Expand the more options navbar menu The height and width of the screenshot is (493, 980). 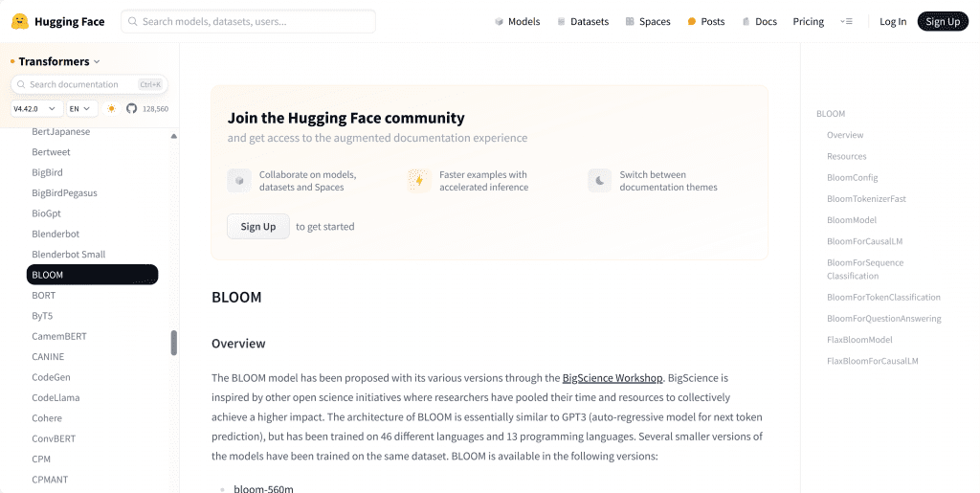coord(846,22)
